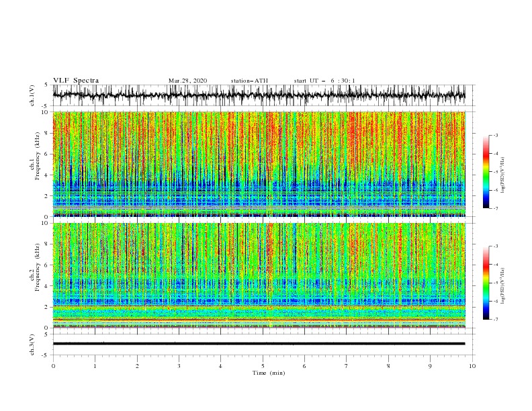Click the ch.1 voltage waveform trace
Viewport: 532px width, 411px height.
pos(259,95)
